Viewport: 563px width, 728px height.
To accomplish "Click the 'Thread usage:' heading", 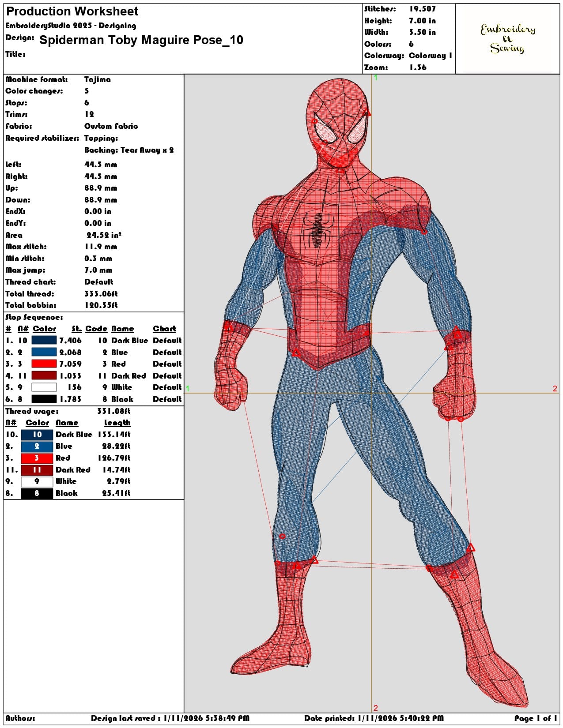I will (x=32, y=411).
